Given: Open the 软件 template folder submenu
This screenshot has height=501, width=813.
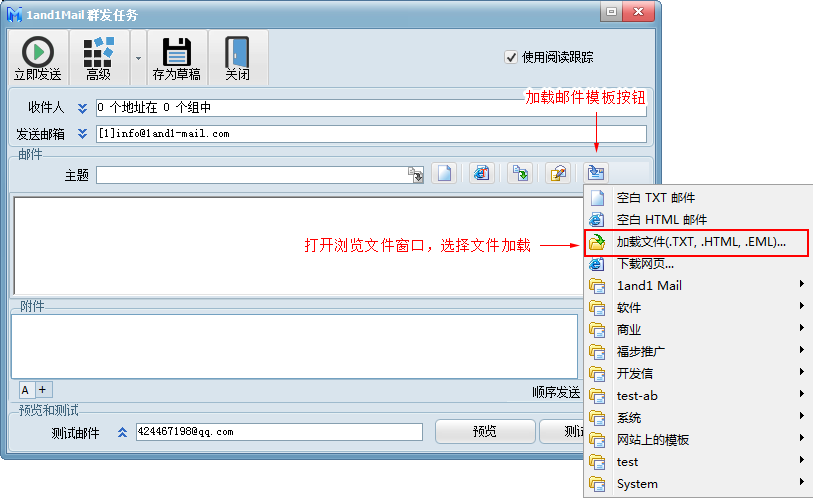Looking at the screenshot, I should [697, 308].
